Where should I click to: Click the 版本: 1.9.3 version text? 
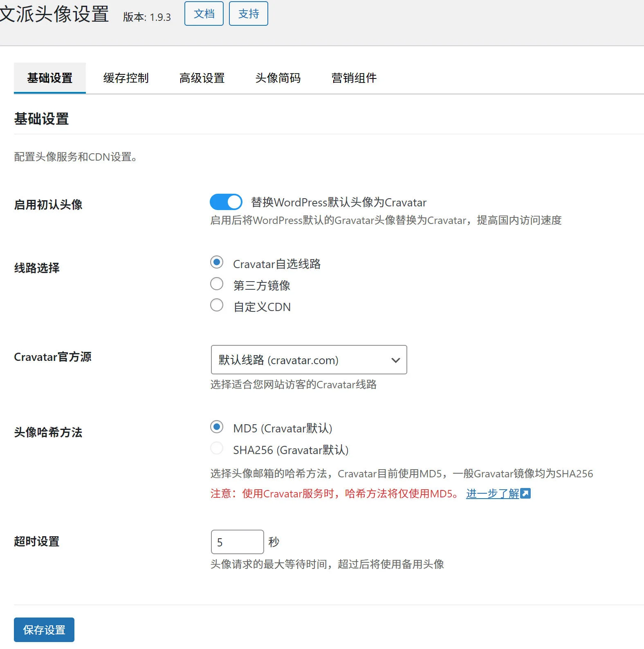147,17
